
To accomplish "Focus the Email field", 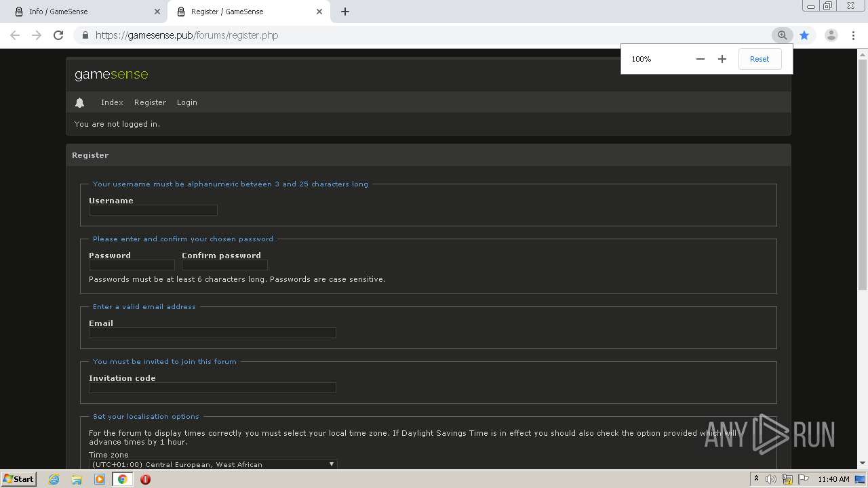I will pos(212,333).
